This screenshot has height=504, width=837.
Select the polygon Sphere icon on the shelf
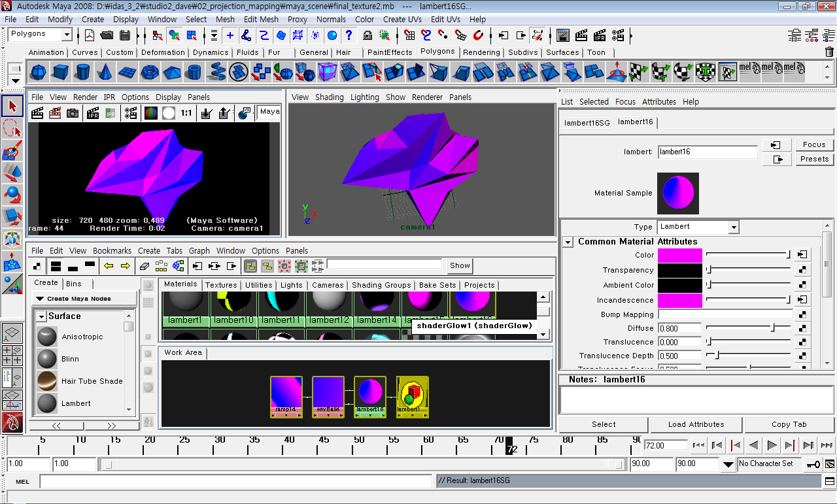click(x=38, y=72)
